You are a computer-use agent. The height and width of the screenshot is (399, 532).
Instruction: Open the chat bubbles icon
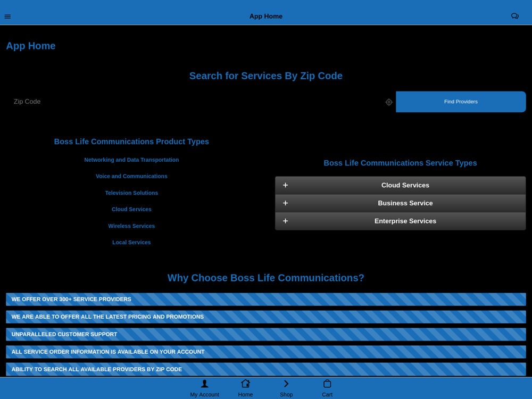[514, 16]
